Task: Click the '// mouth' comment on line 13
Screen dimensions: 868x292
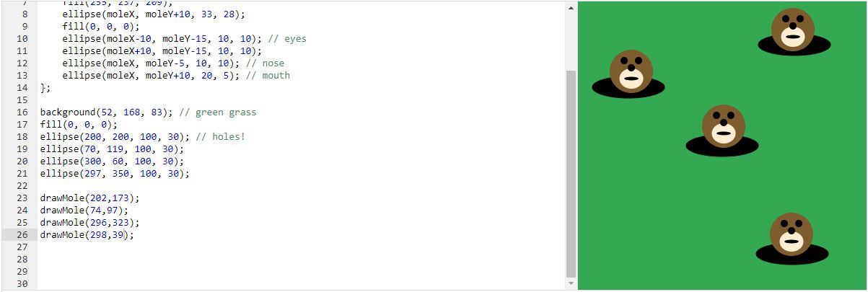Action: (268, 75)
